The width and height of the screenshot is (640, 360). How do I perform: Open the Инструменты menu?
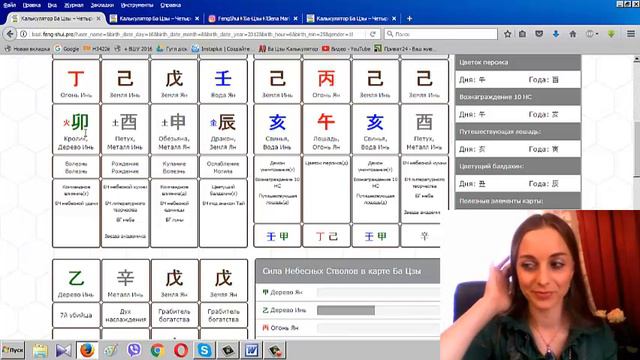pyautogui.click(x=137, y=5)
